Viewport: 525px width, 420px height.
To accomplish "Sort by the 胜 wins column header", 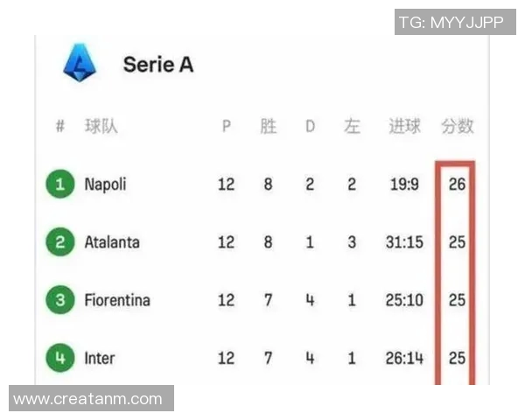I will [x=268, y=126].
